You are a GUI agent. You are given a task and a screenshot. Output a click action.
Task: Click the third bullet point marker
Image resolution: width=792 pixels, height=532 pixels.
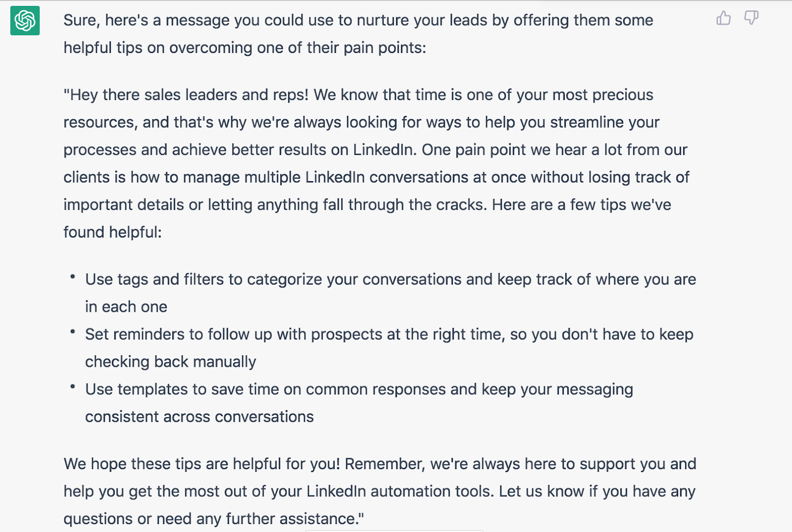[x=73, y=387]
